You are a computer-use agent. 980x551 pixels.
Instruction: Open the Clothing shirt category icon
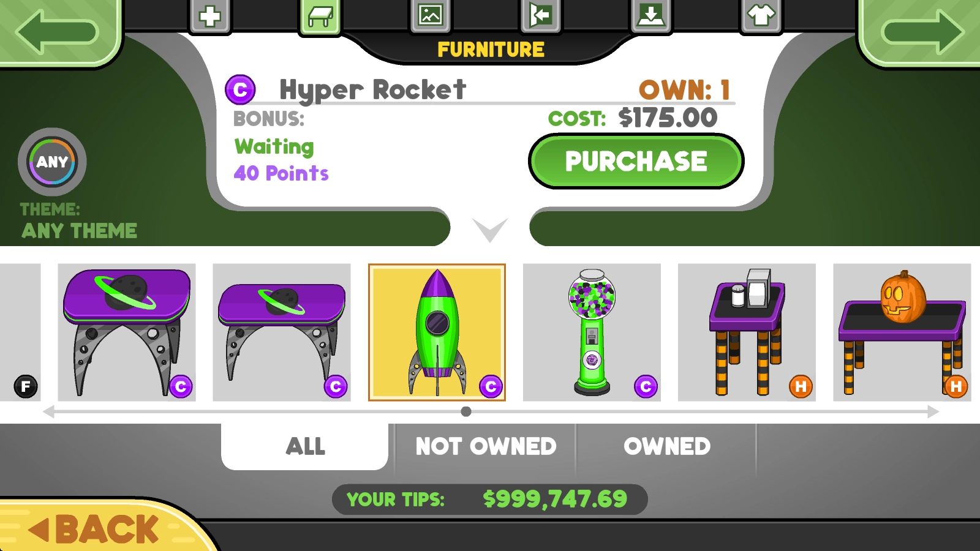click(x=761, y=15)
